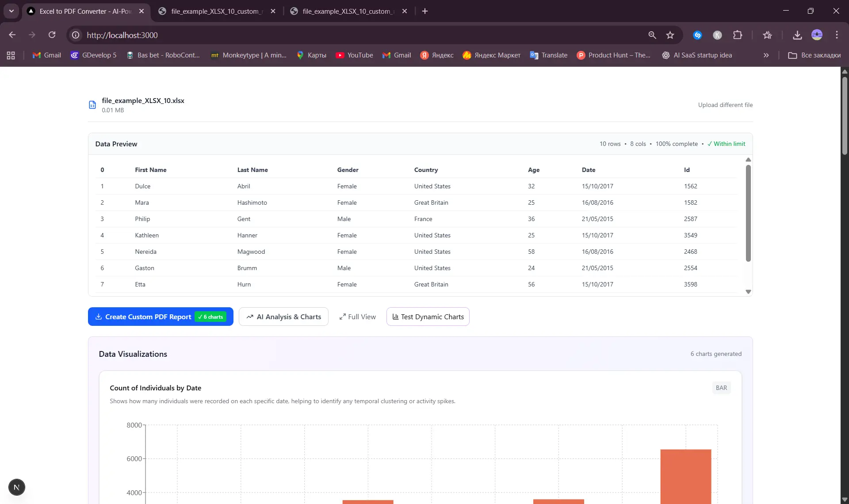This screenshot has width=849, height=504.
Task: Click the Dulce cell in row 1
Action: click(143, 186)
